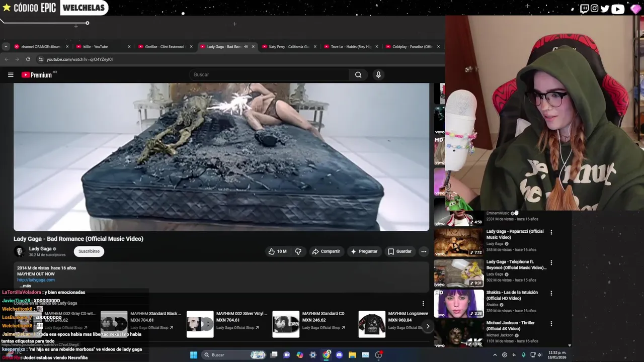Open the tab search dropdown arrow

point(6,47)
